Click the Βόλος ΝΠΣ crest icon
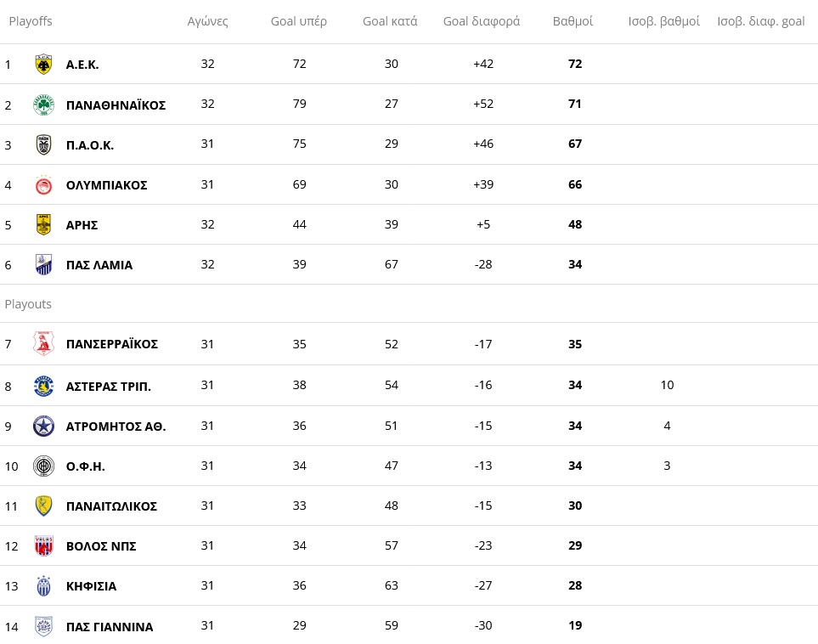This screenshot has width=818, height=644. (x=43, y=545)
